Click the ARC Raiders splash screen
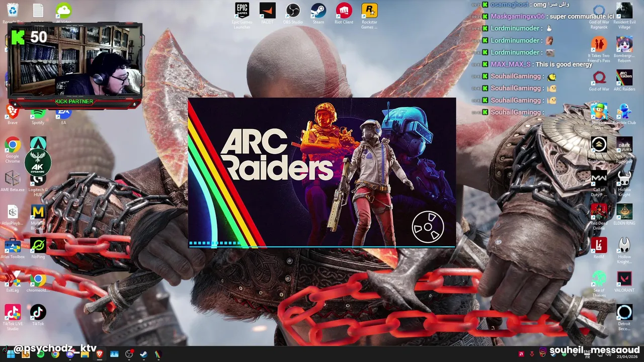 point(322,172)
